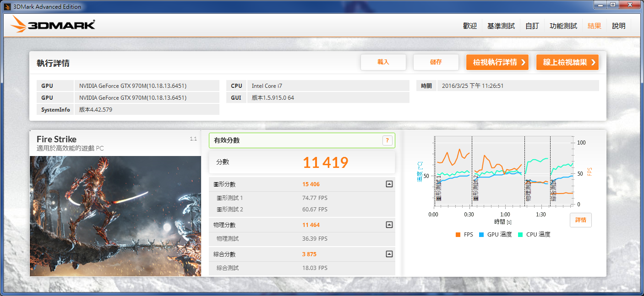Image resolution: width=644 pixels, height=296 pixels.
Task: Click the Fire Strike title text
Action: click(57, 139)
